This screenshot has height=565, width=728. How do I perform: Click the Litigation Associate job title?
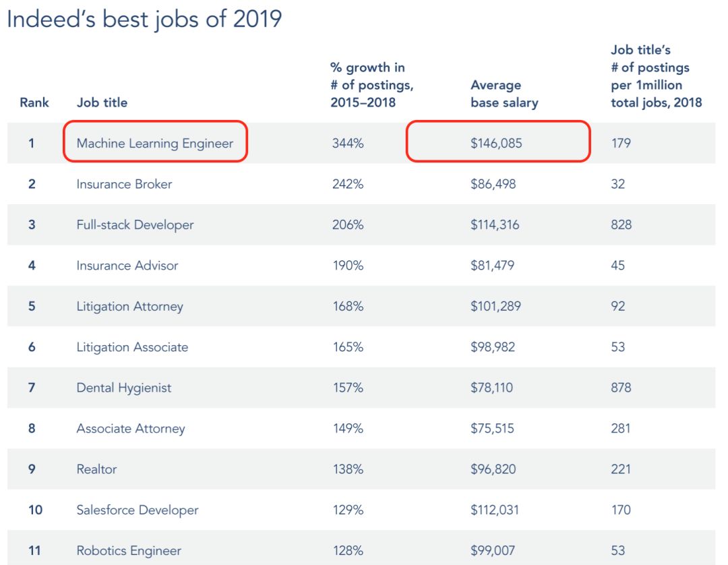pyautogui.click(x=132, y=347)
